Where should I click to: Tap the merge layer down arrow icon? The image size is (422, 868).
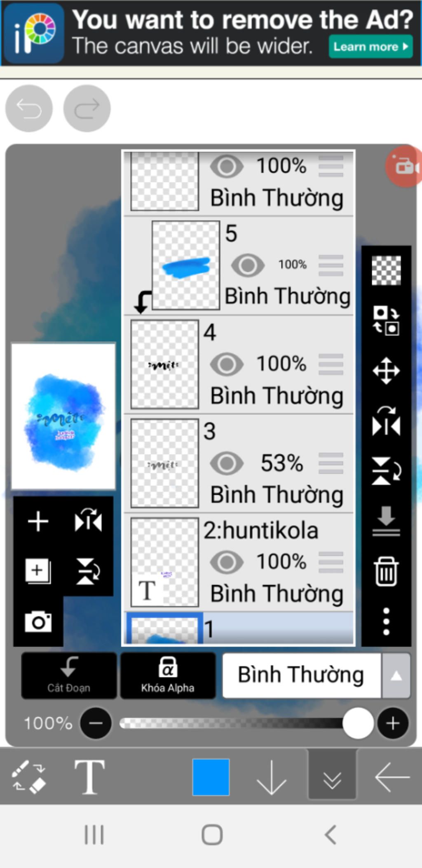386,522
